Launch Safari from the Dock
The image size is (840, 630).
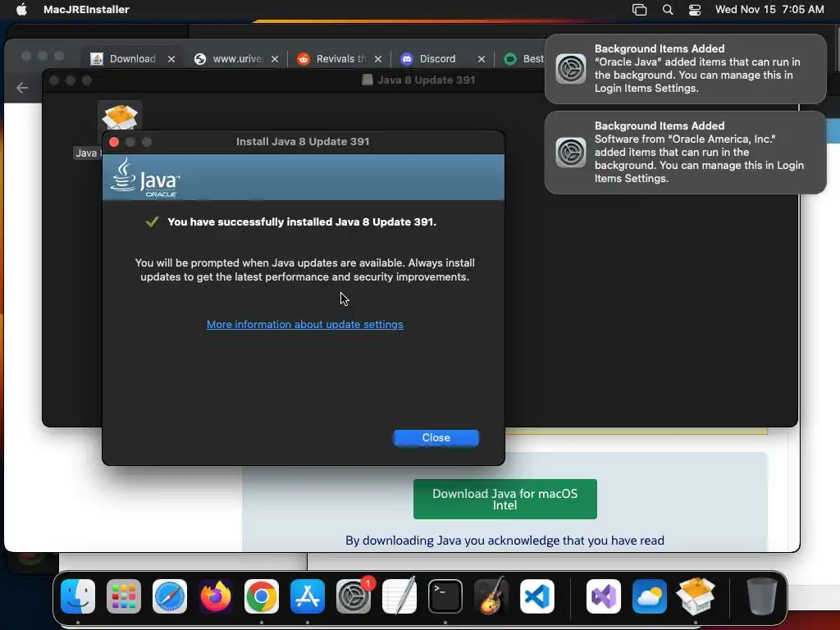[170, 596]
